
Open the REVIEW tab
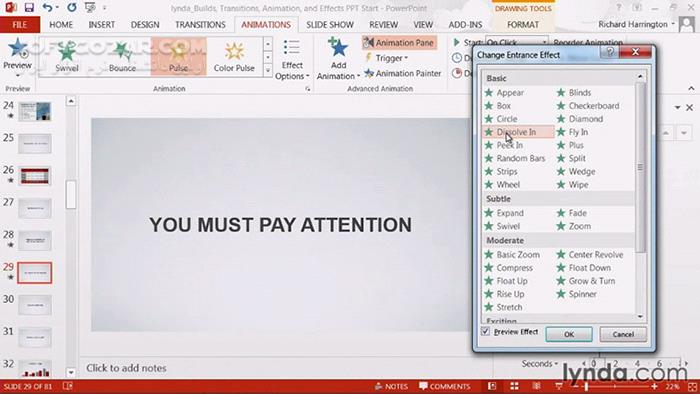point(383,25)
